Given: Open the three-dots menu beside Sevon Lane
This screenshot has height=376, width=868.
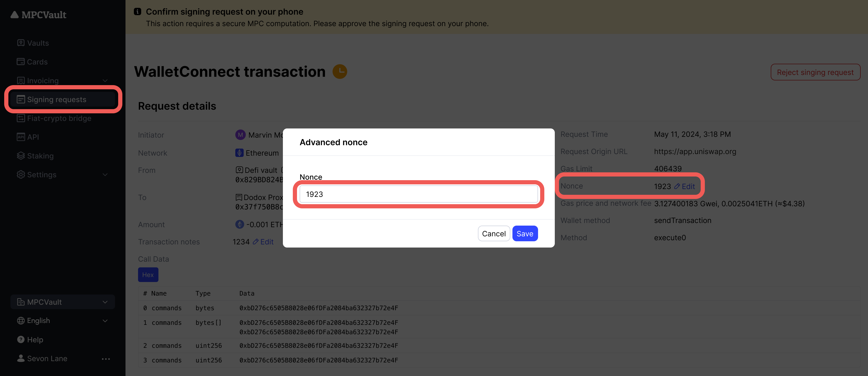Looking at the screenshot, I should tap(106, 359).
